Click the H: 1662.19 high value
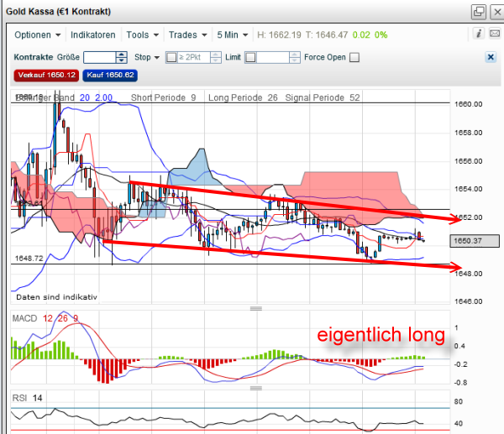 coord(279,34)
